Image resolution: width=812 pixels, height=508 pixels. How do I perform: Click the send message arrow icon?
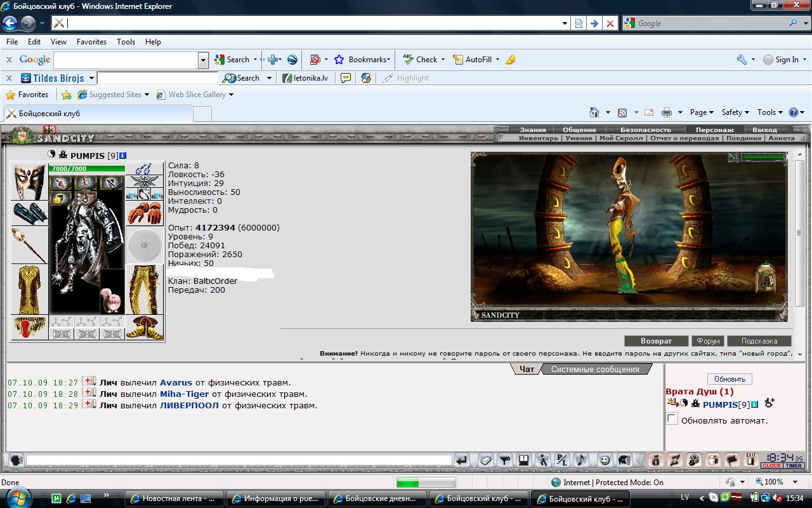coord(462,460)
